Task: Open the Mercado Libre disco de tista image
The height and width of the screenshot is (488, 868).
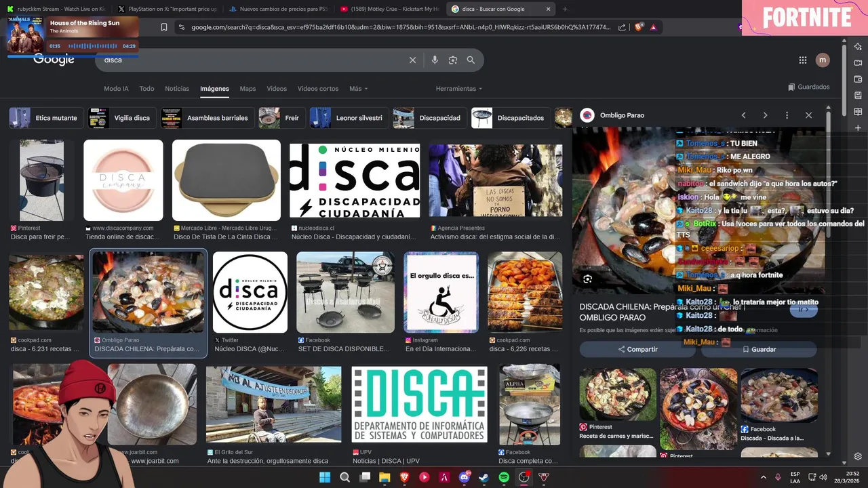Action: click(226, 180)
